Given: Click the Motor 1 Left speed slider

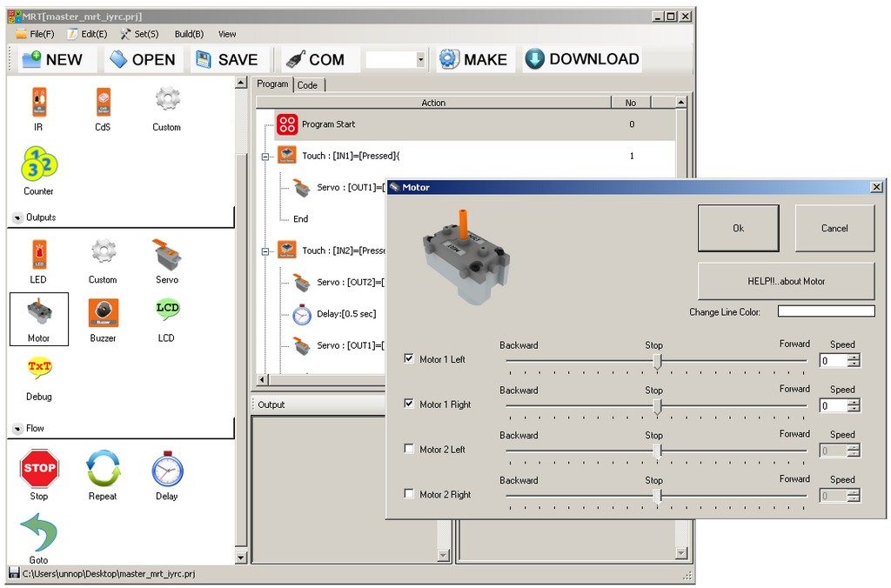Looking at the screenshot, I should [x=657, y=361].
